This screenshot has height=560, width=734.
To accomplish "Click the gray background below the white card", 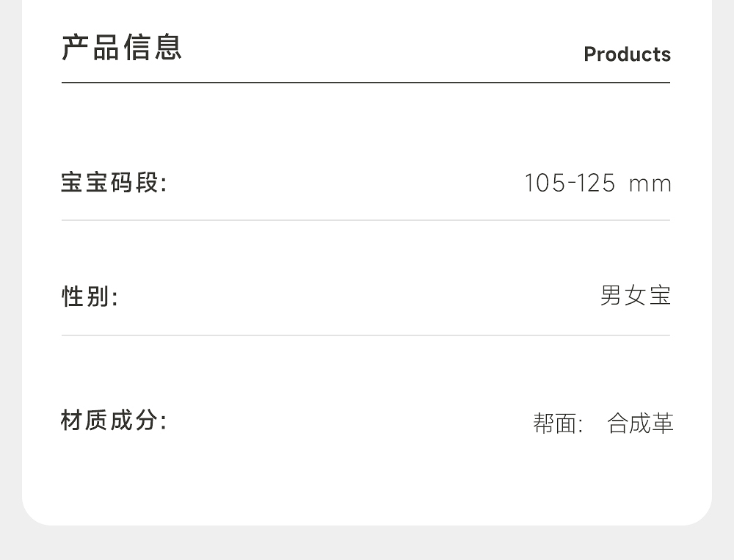I will pos(367,544).
